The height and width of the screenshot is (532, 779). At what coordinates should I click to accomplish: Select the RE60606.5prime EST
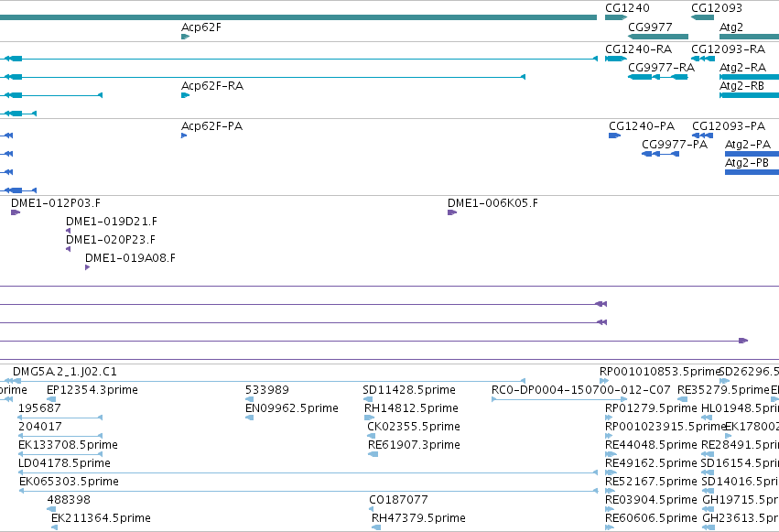(610, 527)
